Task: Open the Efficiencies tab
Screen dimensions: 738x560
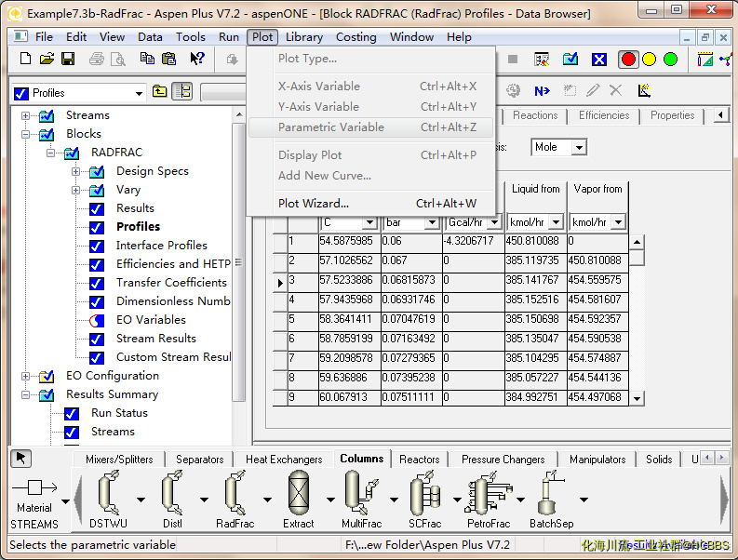Action: point(603,115)
